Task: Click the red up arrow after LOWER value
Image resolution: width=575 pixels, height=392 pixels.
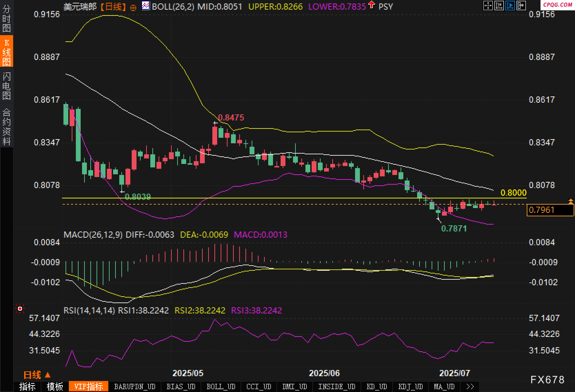Action: point(371,5)
